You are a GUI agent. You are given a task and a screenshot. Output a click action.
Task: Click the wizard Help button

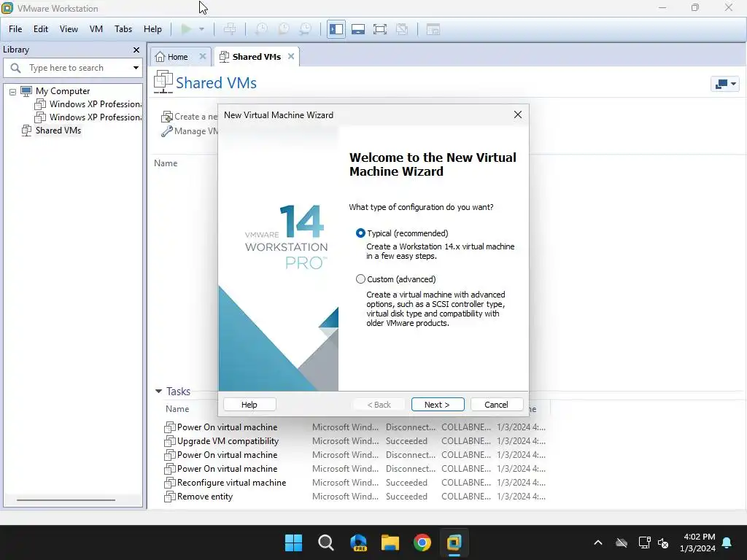point(249,405)
